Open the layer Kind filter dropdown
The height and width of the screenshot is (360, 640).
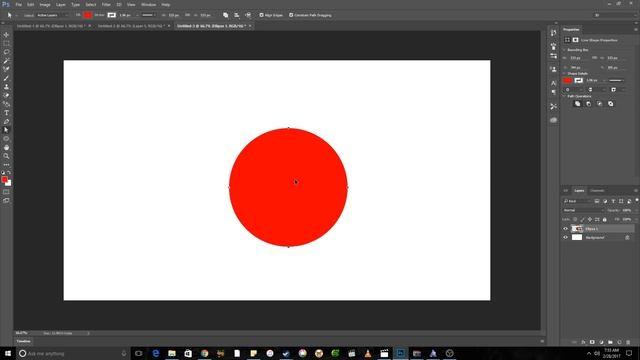point(577,201)
